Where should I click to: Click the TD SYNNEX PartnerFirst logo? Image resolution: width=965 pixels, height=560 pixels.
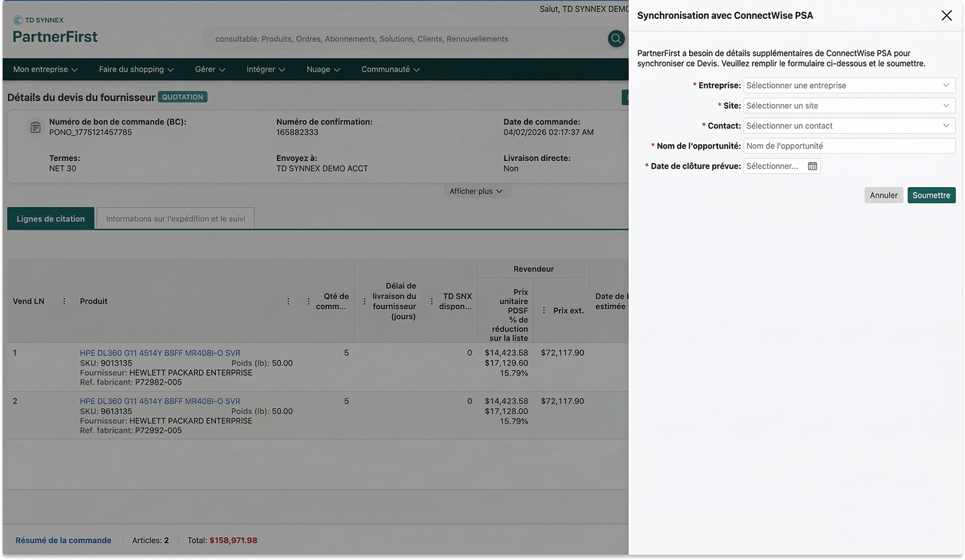click(x=55, y=31)
